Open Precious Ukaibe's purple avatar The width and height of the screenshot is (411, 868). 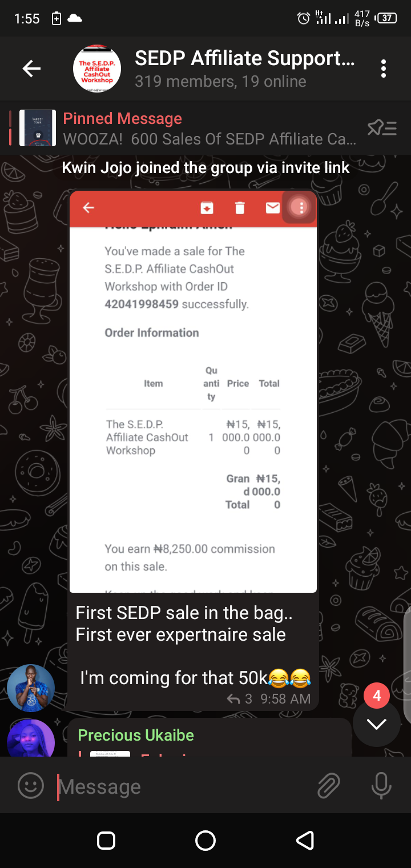pos(31,738)
